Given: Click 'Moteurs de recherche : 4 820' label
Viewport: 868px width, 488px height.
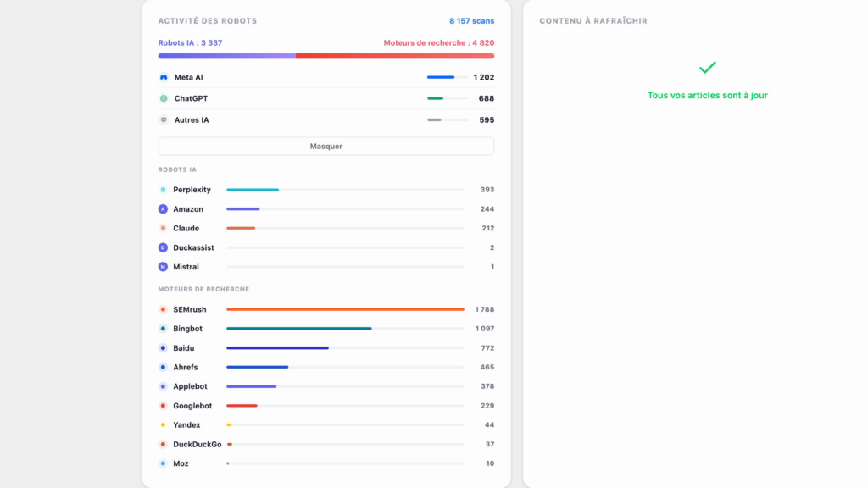Looking at the screenshot, I should (x=439, y=42).
